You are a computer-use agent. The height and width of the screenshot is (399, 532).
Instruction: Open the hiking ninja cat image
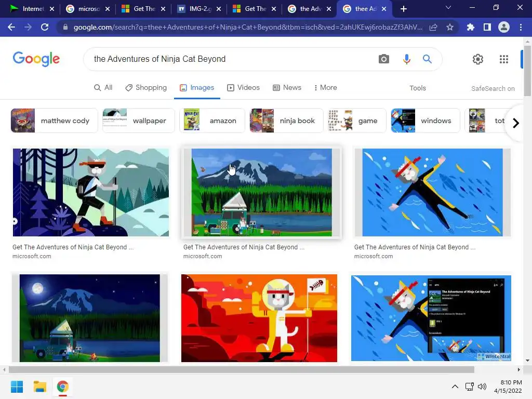90,192
